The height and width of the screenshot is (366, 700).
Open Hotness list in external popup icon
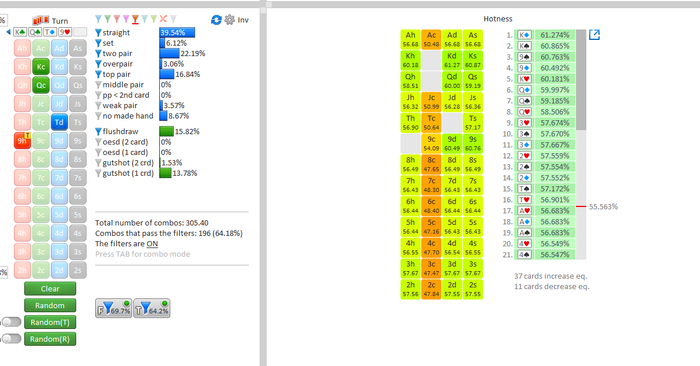point(594,35)
